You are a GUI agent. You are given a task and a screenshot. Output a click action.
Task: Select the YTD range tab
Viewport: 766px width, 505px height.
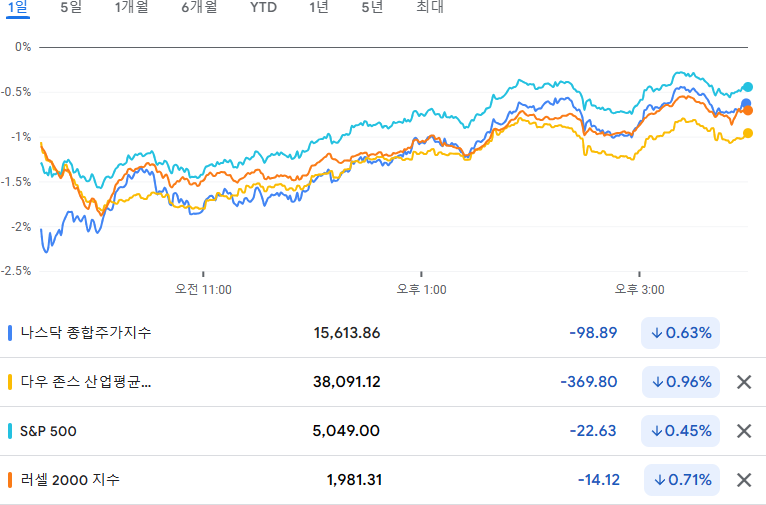coord(263,7)
